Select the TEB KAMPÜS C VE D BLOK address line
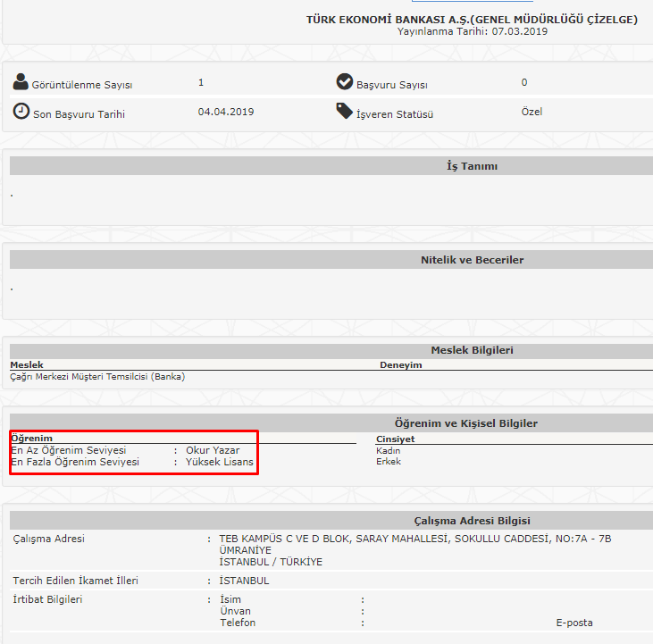The width and height of the screenshot is (653, 644). point(415,539)
